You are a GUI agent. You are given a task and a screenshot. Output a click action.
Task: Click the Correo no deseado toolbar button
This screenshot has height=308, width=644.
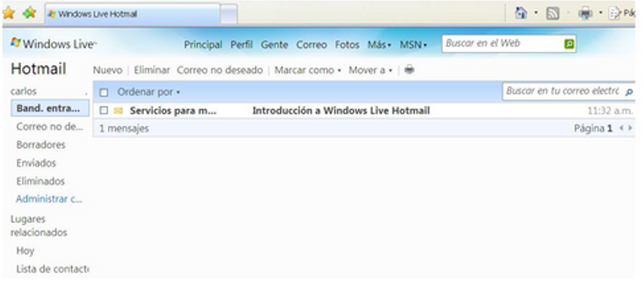point(220,70)
